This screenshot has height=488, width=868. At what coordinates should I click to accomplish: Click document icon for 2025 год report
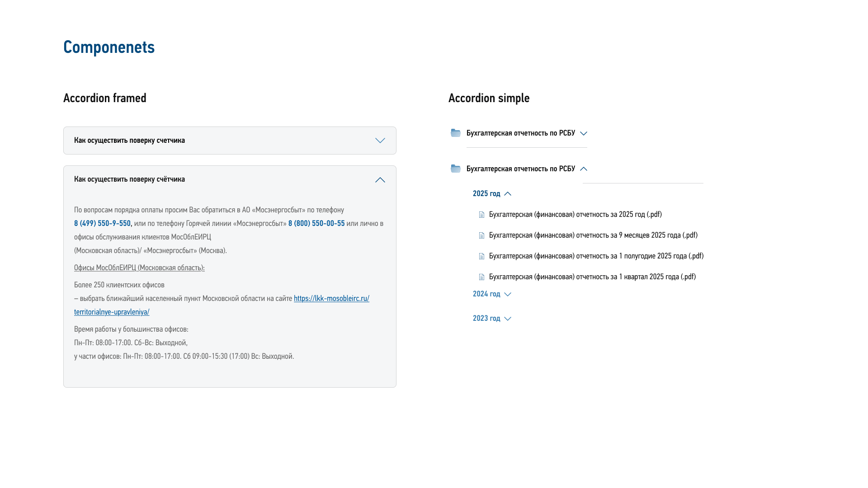coord(481,215)
